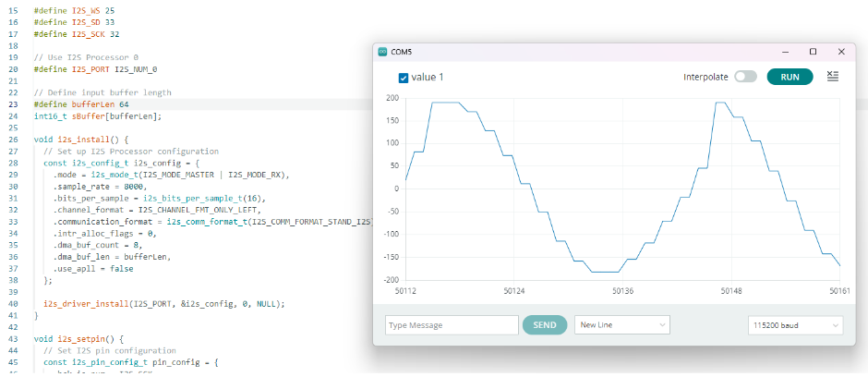Click on the i2s_driver_install code line

tap(164, 303)
